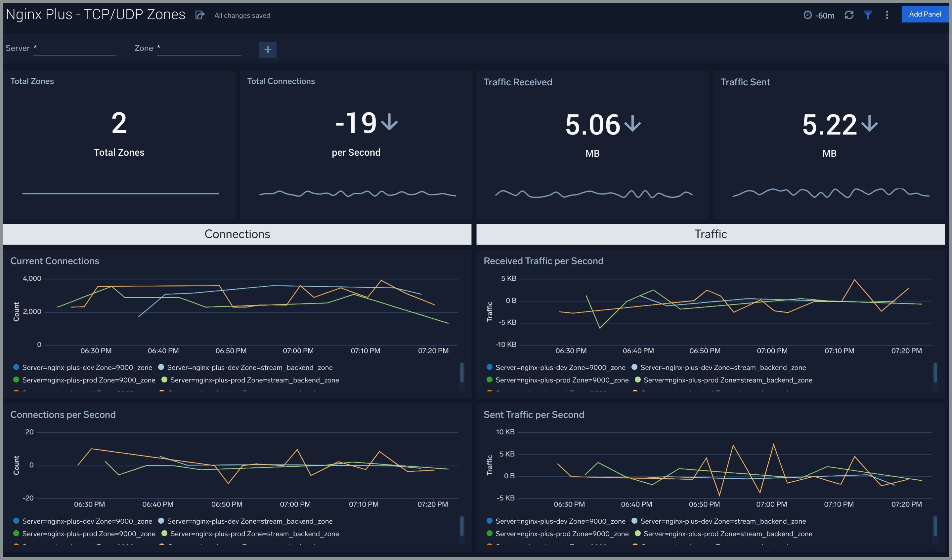Open the Zone filter dropdown field

pos(199,49)
